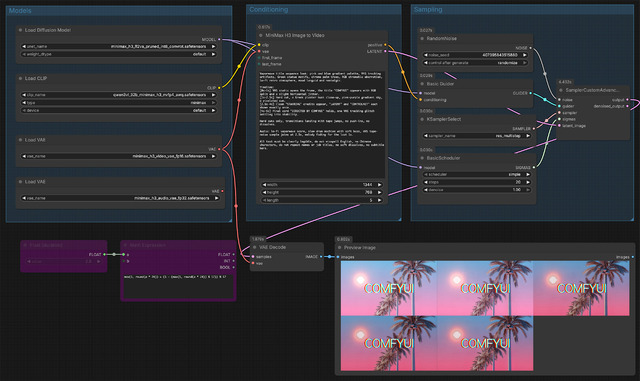
Task: Decrease the width value with left arrow
Action: 264,185
